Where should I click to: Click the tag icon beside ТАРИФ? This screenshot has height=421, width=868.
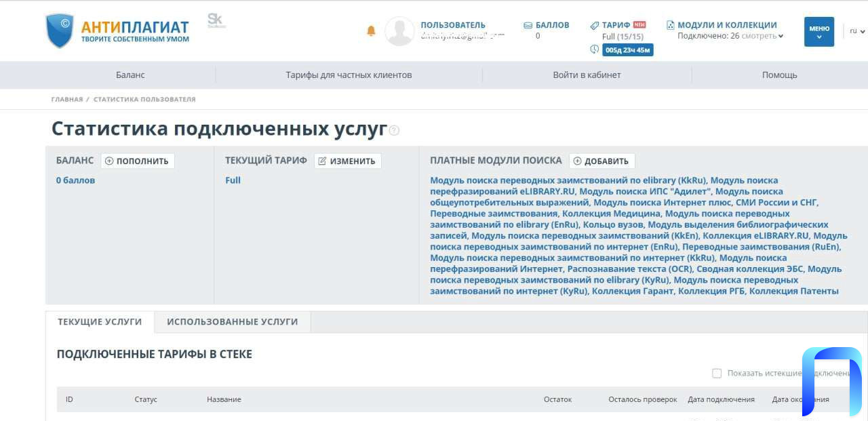point(594,25)
